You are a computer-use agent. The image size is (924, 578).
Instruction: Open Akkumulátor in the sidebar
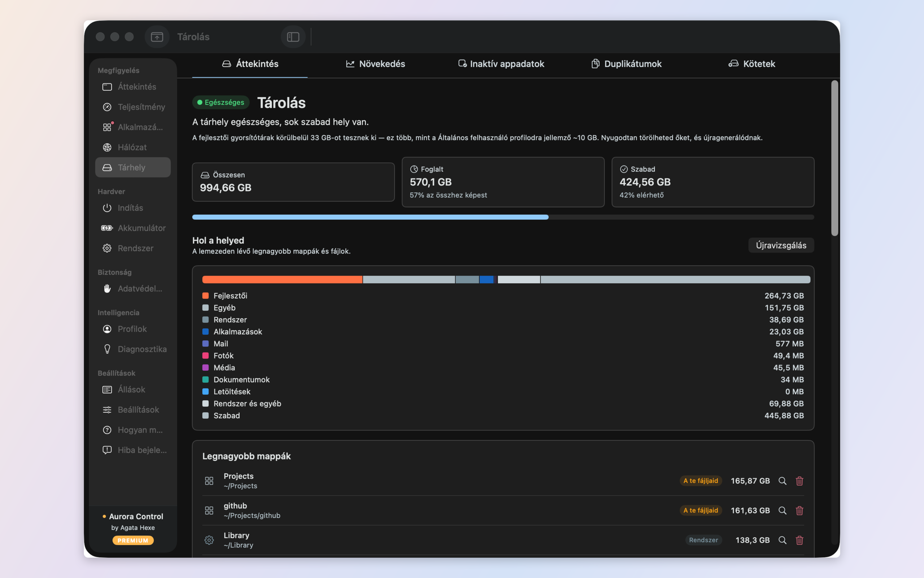tap(133, 228)
